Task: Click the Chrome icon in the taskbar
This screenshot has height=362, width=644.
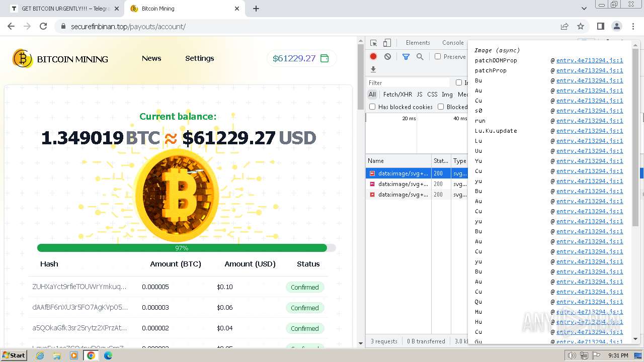Action: [x=91, y=355]
